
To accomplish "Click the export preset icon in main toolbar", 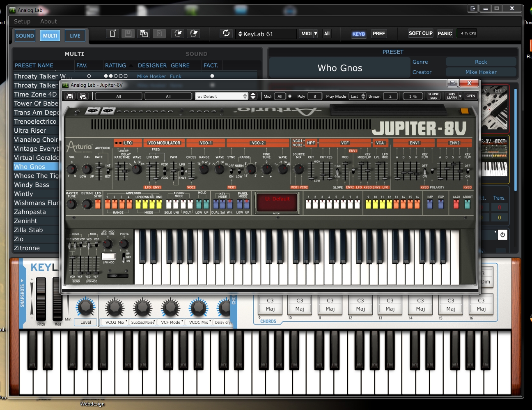I will 194,34.
